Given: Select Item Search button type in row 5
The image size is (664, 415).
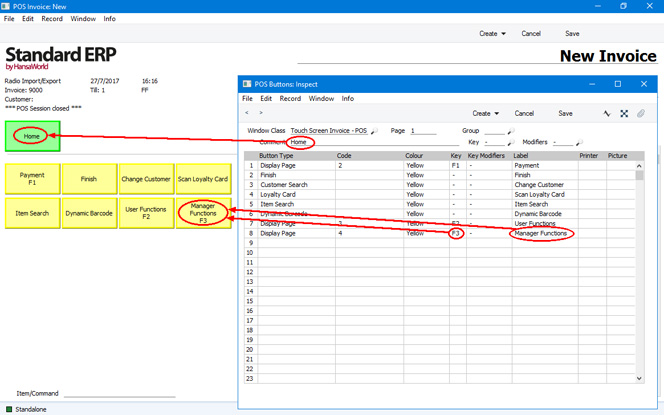Looking at the screenshot, I should click(296, 204).
